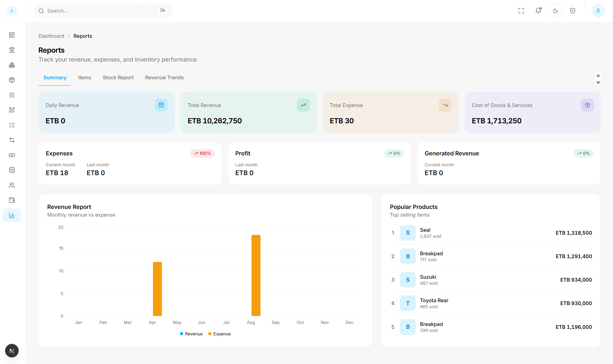Click the round N avatar badge
The image size is (613, 364).
pyautogui.click(x=12, y=351)
